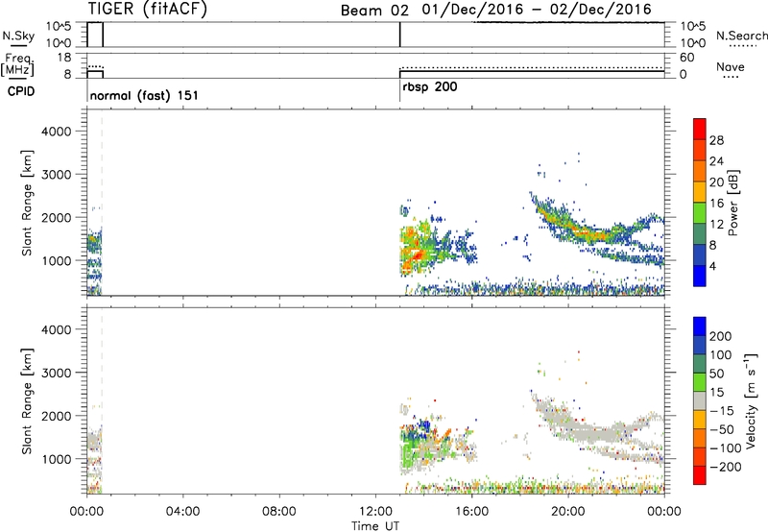This screenshot has height=532, width=768.
Task: Click the '50' Velocity colorbar value
Action: (716, 374)
